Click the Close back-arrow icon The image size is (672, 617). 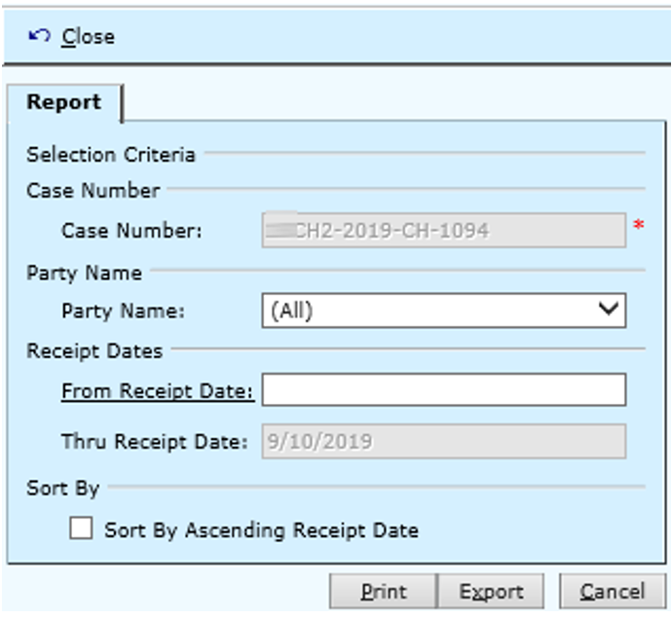click(x=38, y=37)
